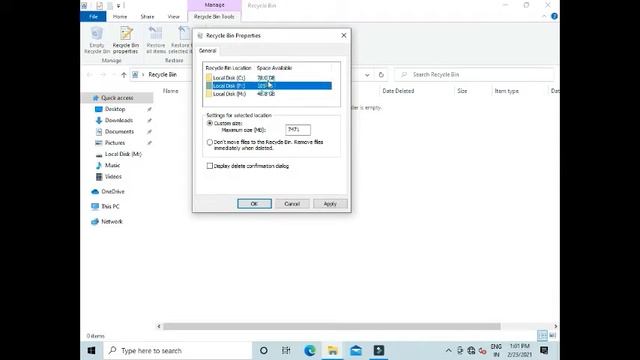Screen dimensions: 640x360
Task: Launch Microsoft Edge from taskbar
Action: [310, 351]
